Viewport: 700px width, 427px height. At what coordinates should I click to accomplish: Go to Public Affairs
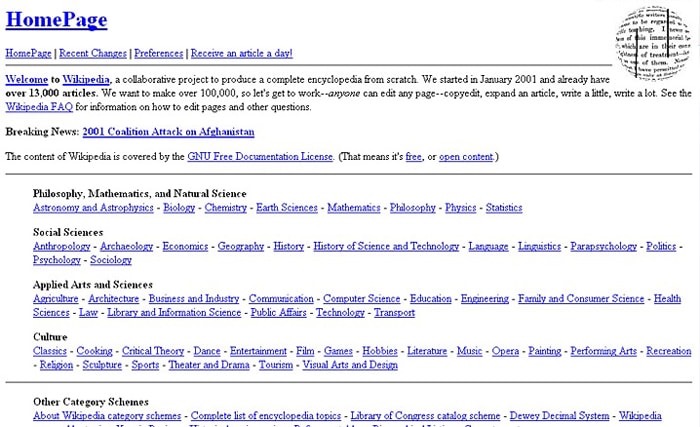(x=279, y=313)
